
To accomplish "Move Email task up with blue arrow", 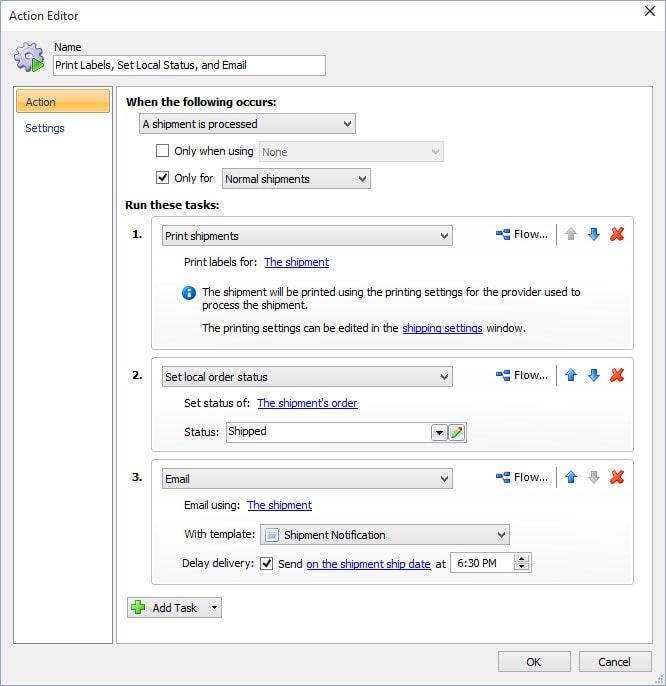I will [x=571, y=477].
